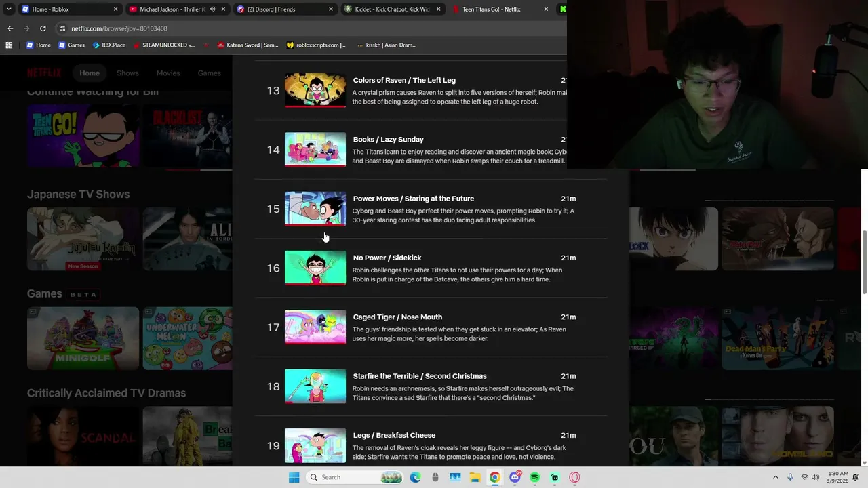
Task: Open the Chrome apps grid in bookmarks bar
Action: pyautogui.click(x=9, y=45)
